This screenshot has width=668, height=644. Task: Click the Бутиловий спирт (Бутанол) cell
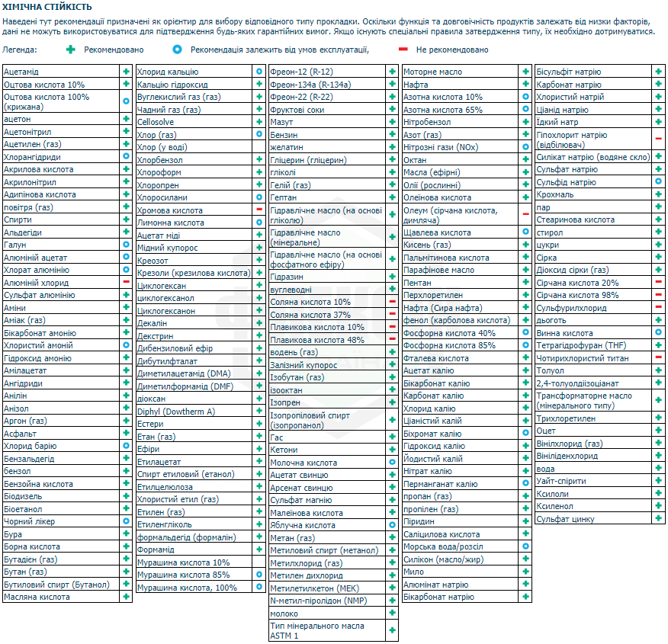(x=61, y=585)
